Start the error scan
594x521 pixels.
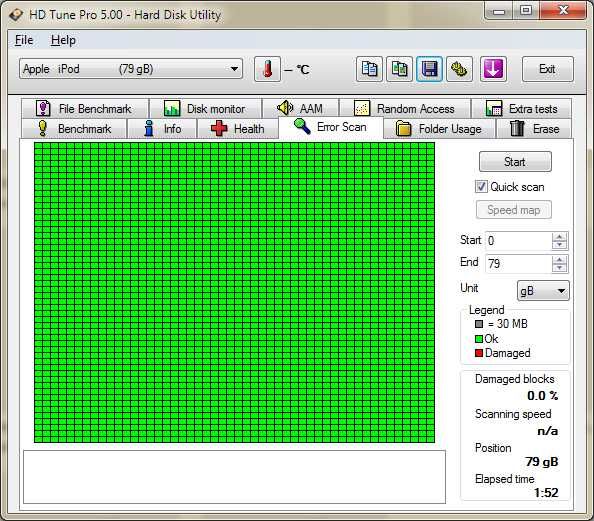click(x=515, y=162)
